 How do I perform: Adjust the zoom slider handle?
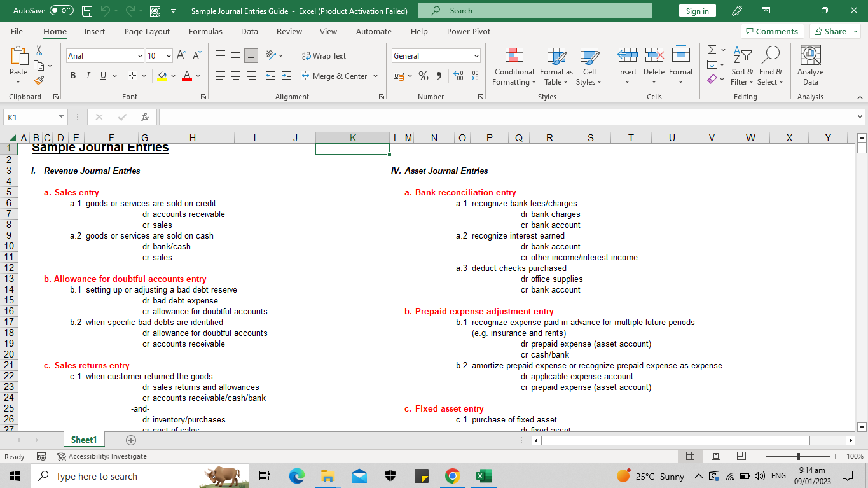tap(798, 456)
